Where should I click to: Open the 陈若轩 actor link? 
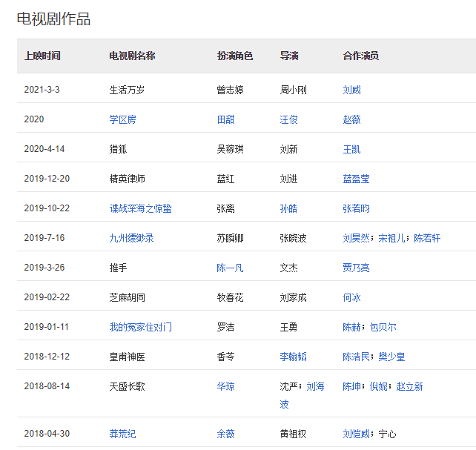pyautogui.click(x=427, y=238)
